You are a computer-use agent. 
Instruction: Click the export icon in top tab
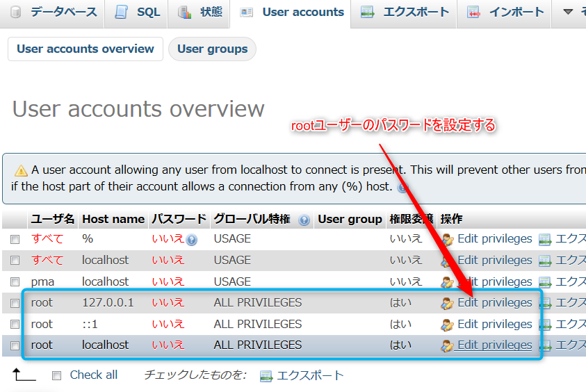pos(367,13)
